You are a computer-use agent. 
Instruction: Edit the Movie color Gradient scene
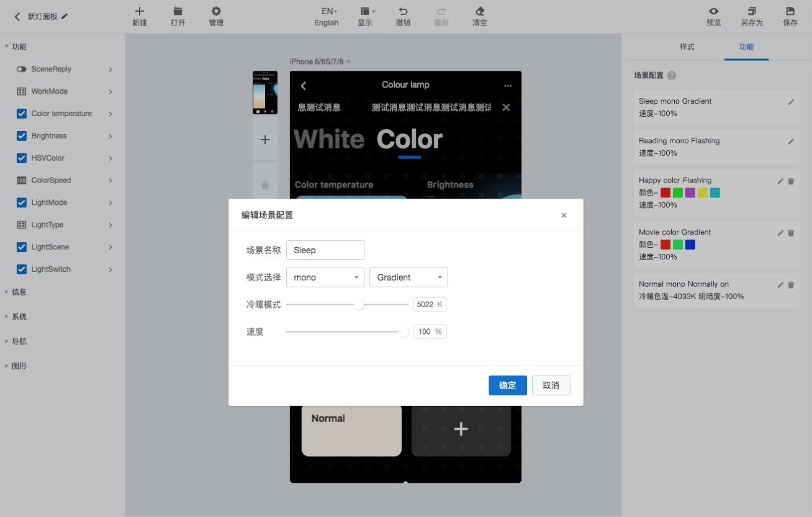tap(780, 233)
